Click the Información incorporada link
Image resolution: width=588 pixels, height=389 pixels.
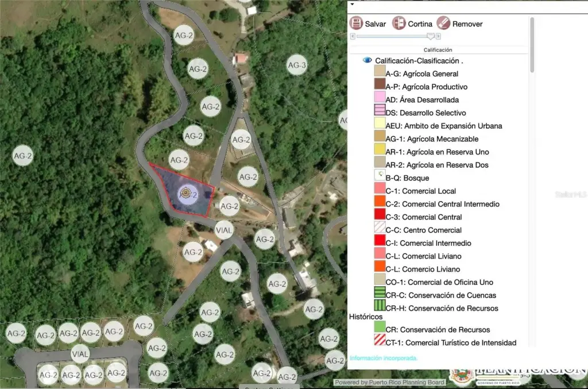tap(384, 358)
